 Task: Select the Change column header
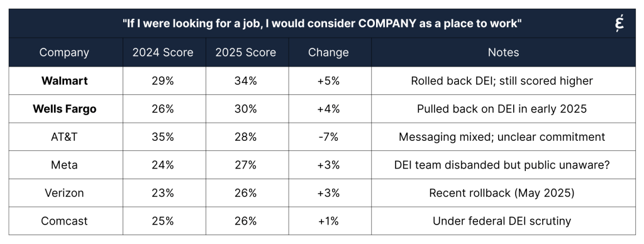coord(328,53)
